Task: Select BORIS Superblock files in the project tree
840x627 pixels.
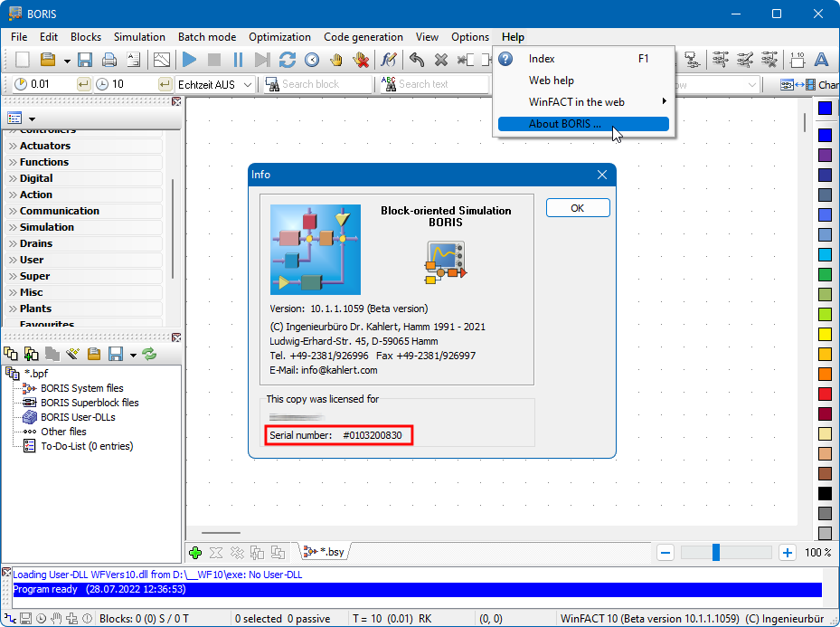Action: (90, 403)
